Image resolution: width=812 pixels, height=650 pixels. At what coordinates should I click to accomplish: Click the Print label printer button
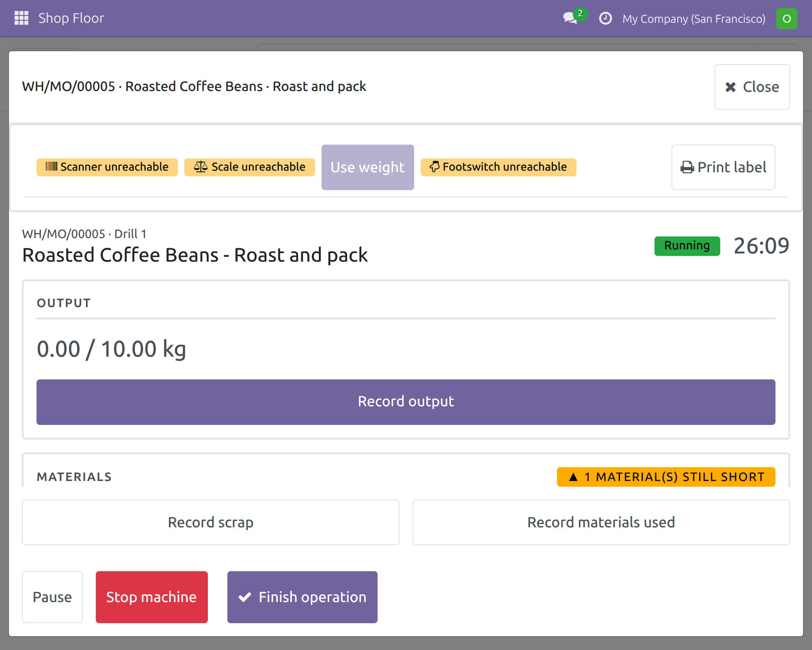pos(723,167)
